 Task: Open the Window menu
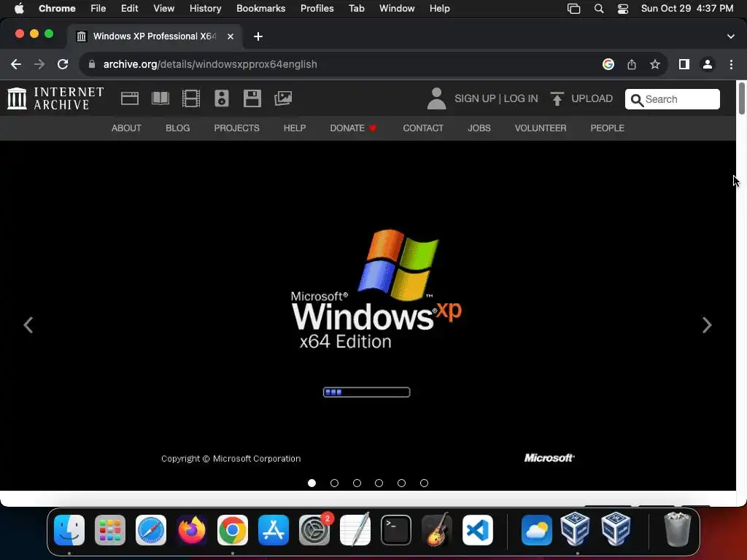click(397, 9)
